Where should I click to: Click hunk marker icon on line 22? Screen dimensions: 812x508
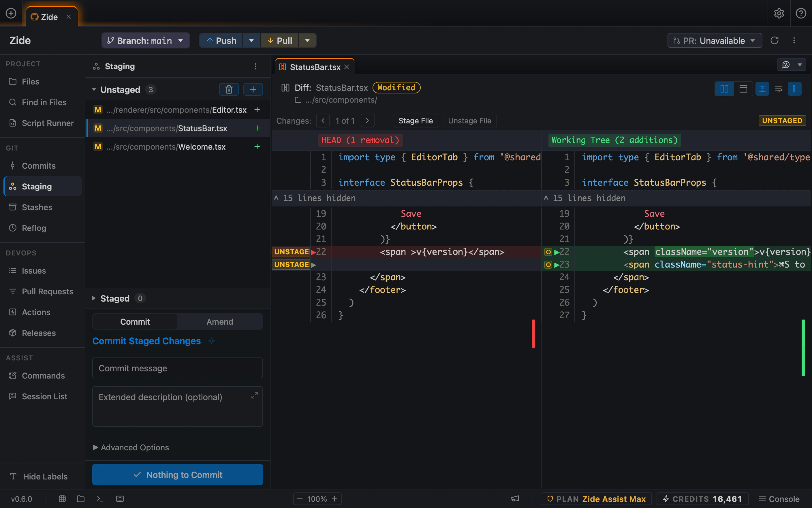(x=548, y=252)
